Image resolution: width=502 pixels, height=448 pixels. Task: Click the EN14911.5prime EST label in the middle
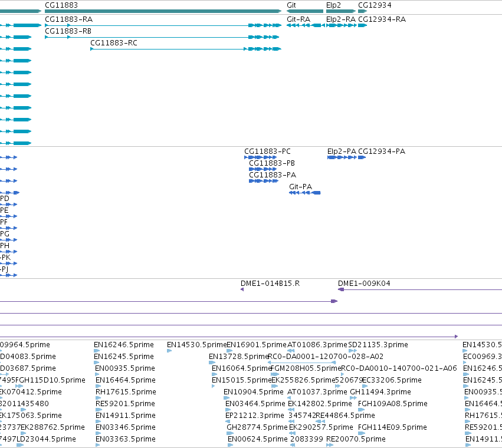(126, 416)
